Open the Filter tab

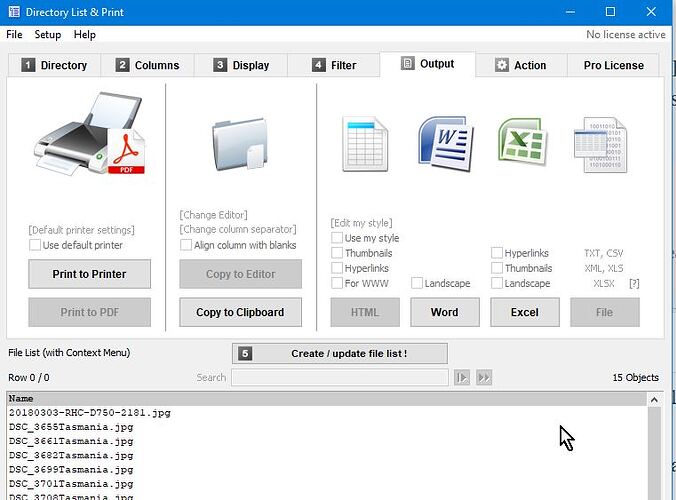click(x=334, y=65)
